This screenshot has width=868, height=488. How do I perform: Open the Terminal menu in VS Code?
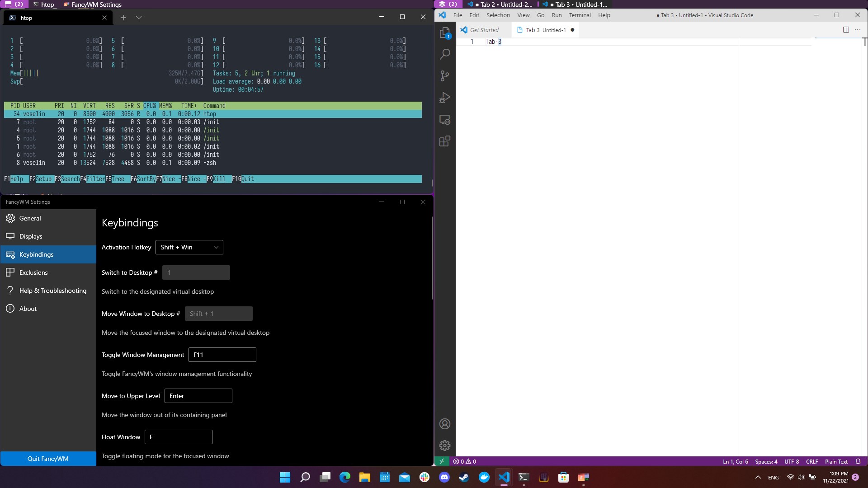click(x=580, y=15)
